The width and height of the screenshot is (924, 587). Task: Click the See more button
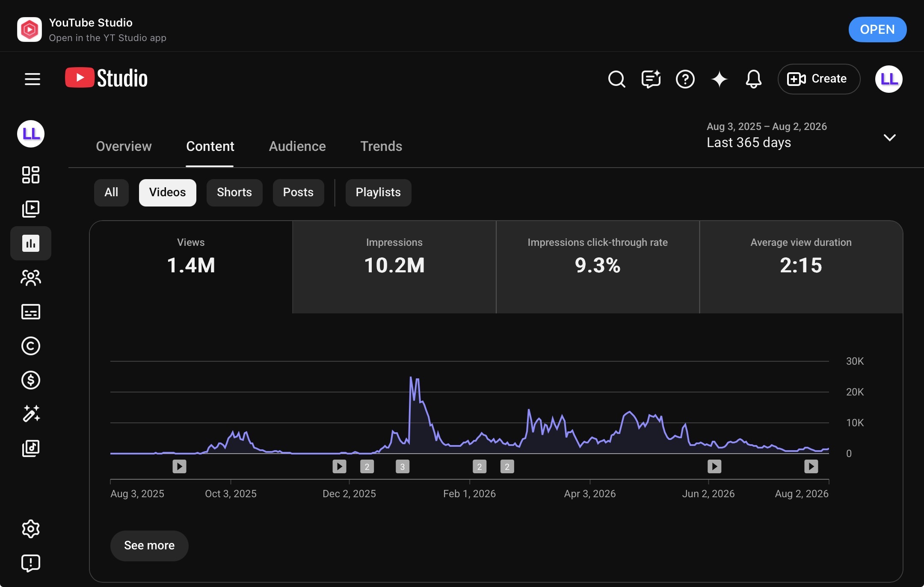click(149, 546)
